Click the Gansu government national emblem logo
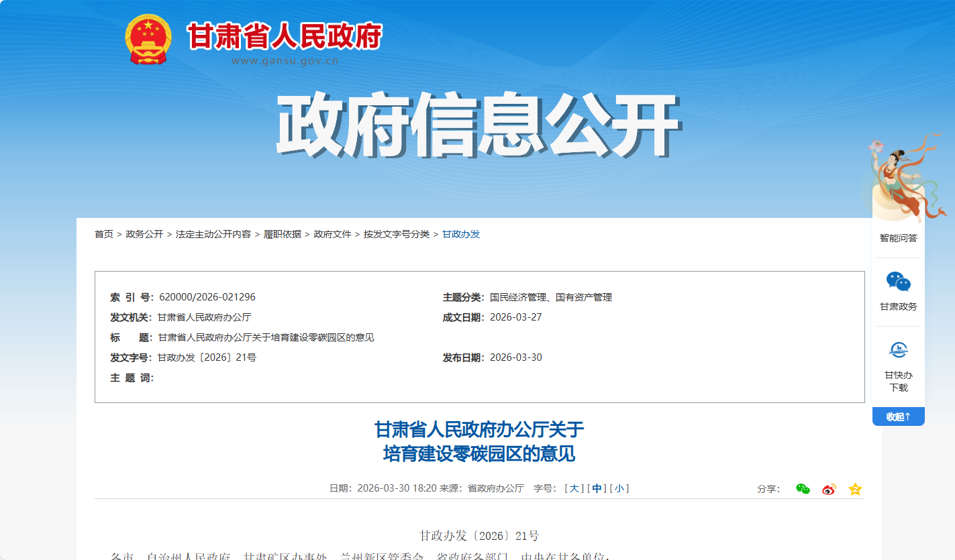Image resolution: width=955 pixels, height=560 pixels. (148, 40)
